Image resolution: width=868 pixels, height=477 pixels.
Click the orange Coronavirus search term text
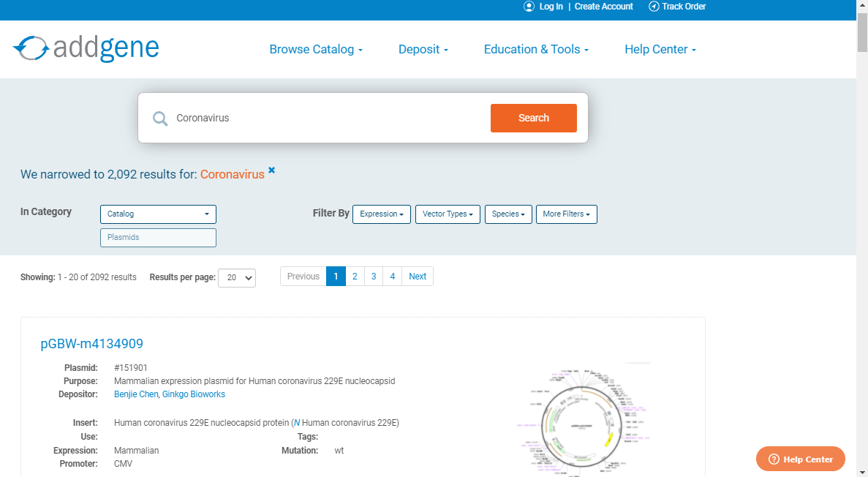tap(233, 175)
